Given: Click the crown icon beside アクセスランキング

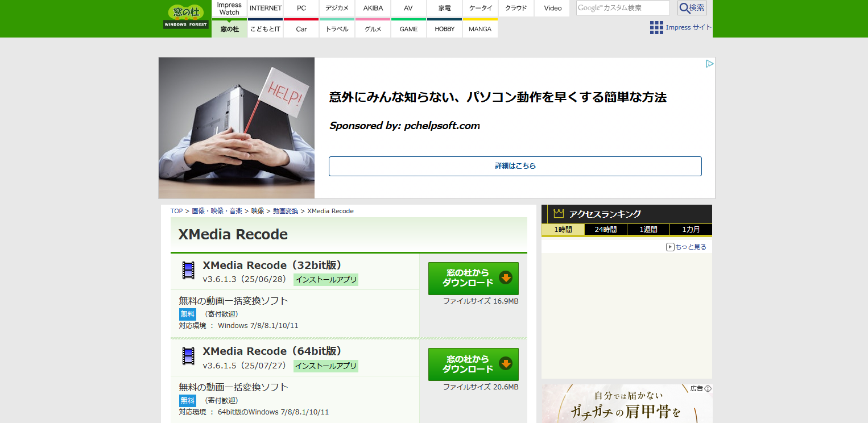Looking at the screenshot, I should pyautogui.click(x=559, y=214).
